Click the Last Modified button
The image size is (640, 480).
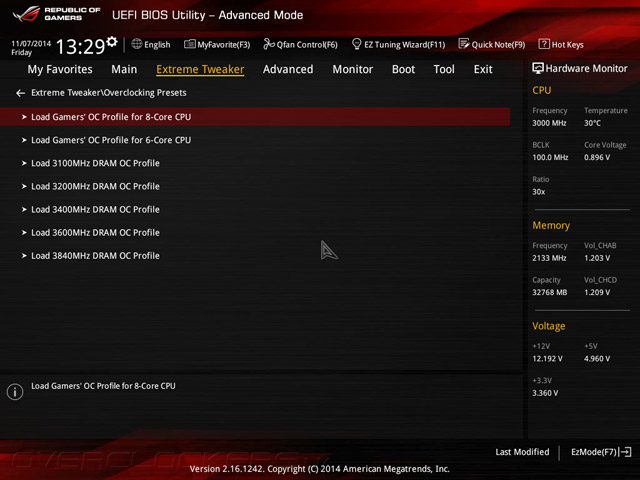[522, 452]
